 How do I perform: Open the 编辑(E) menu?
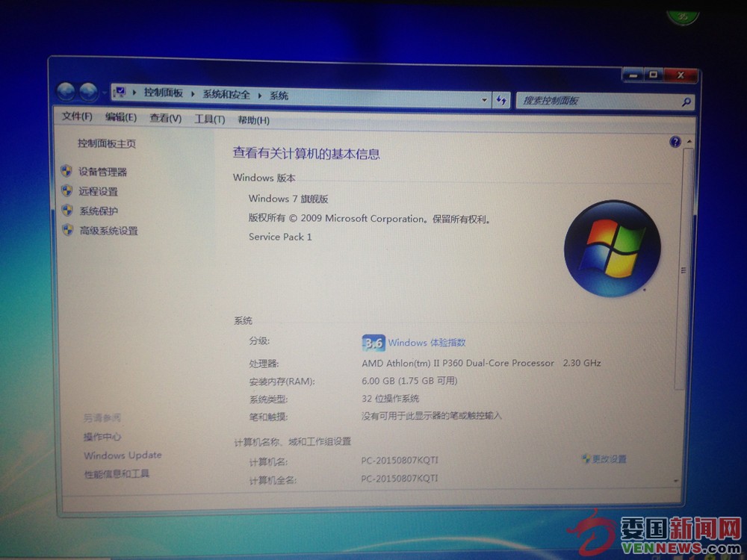coord(121,117)
